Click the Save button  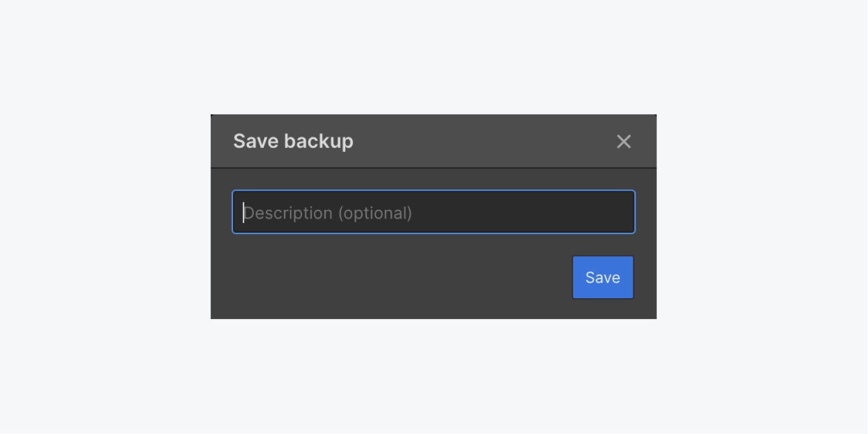click(x=603, y=277)
